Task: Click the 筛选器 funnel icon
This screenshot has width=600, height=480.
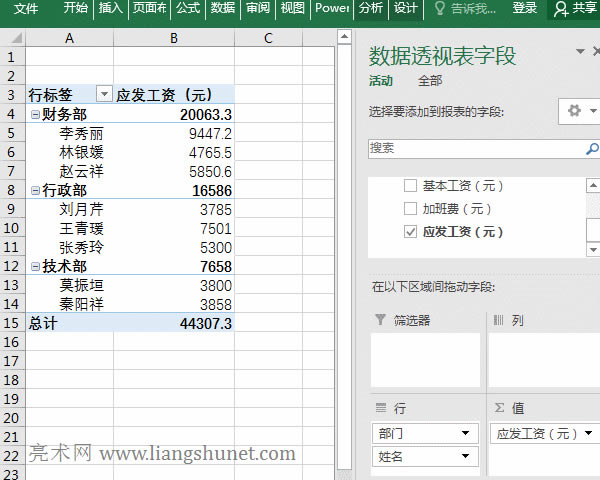Action: coord(380,320)
